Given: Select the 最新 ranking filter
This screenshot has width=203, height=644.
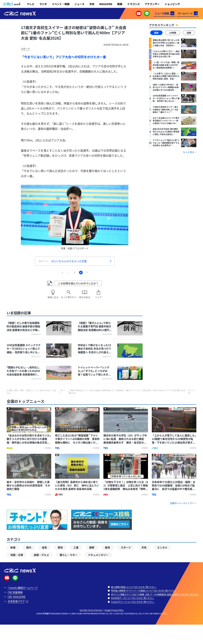Looking at the screenshot, I should point(156,33).
